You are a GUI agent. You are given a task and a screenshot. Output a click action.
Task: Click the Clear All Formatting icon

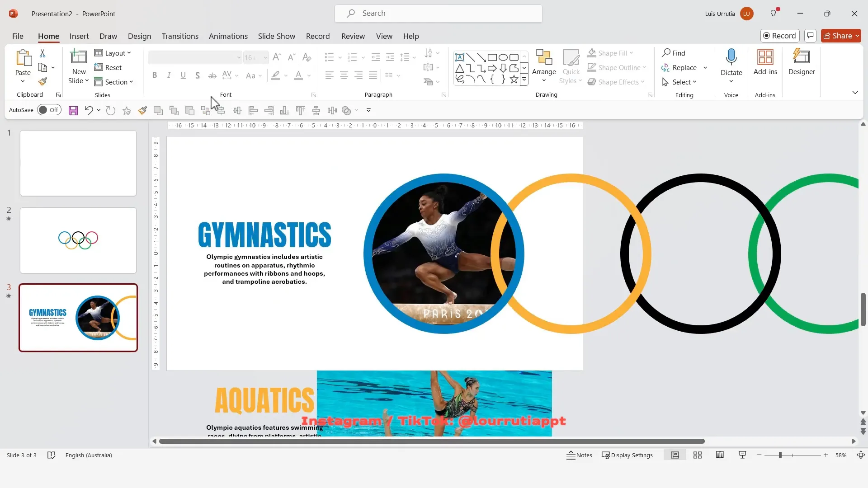[307, 57]
